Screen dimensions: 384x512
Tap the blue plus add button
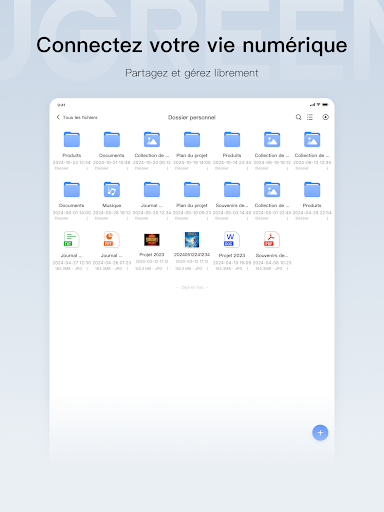[320, 433]
